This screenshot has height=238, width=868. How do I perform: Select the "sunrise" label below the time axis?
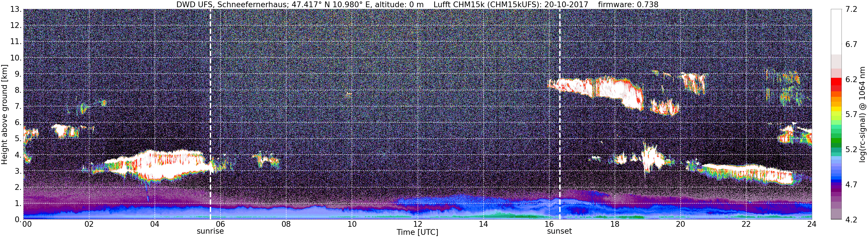(210, 231)
